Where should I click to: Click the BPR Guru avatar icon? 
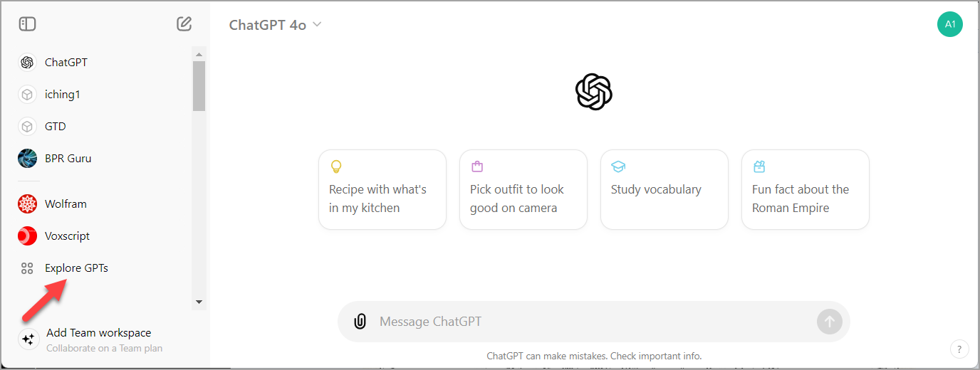[27, 158]
